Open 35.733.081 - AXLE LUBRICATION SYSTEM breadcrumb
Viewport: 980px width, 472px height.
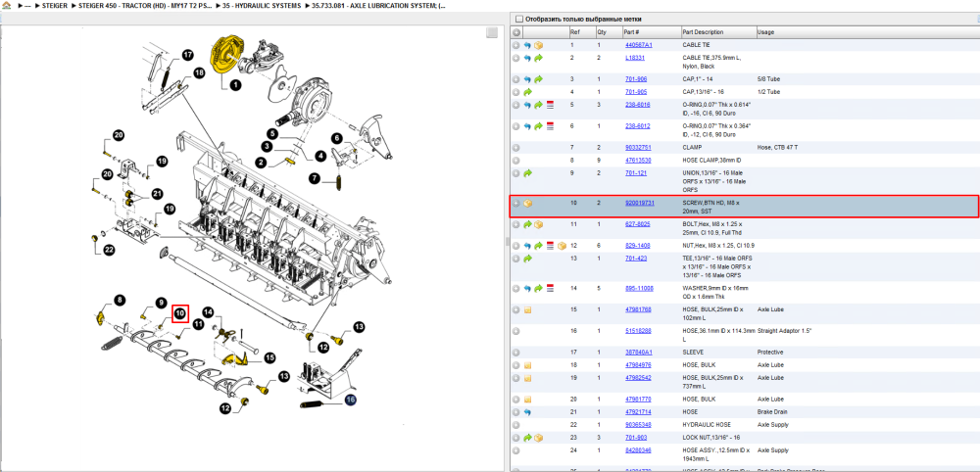pos(378,5)
